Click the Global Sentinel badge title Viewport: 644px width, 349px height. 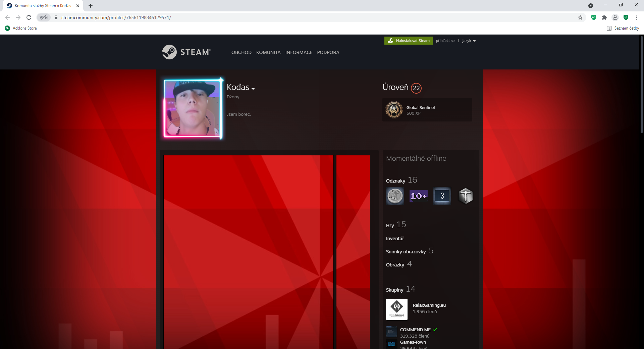[421, 107]
